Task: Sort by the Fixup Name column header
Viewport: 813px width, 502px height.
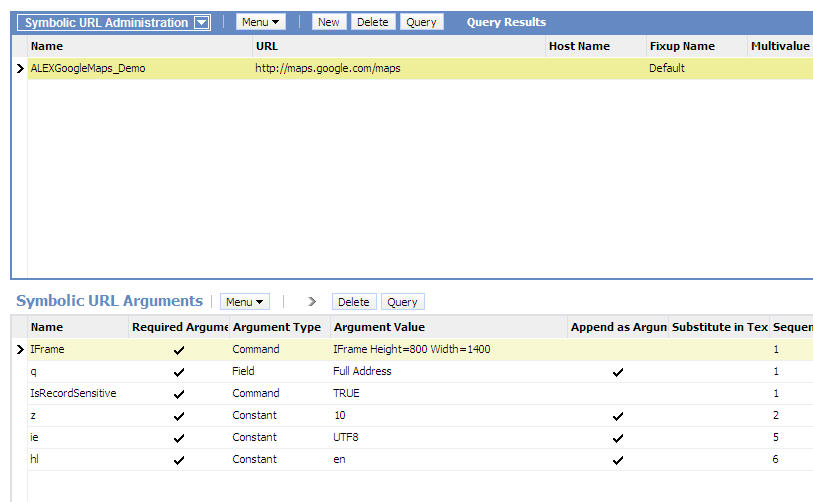Action: (696, 46)
